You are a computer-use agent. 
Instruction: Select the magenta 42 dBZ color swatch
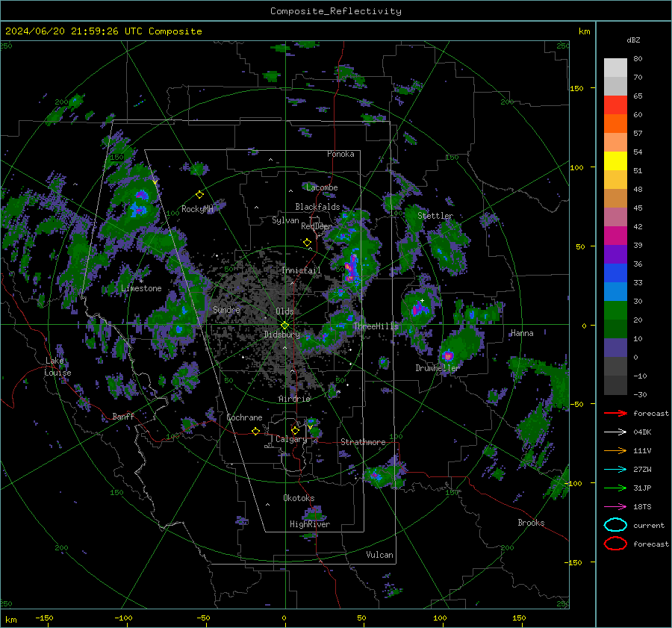click(x=615, y=235)
